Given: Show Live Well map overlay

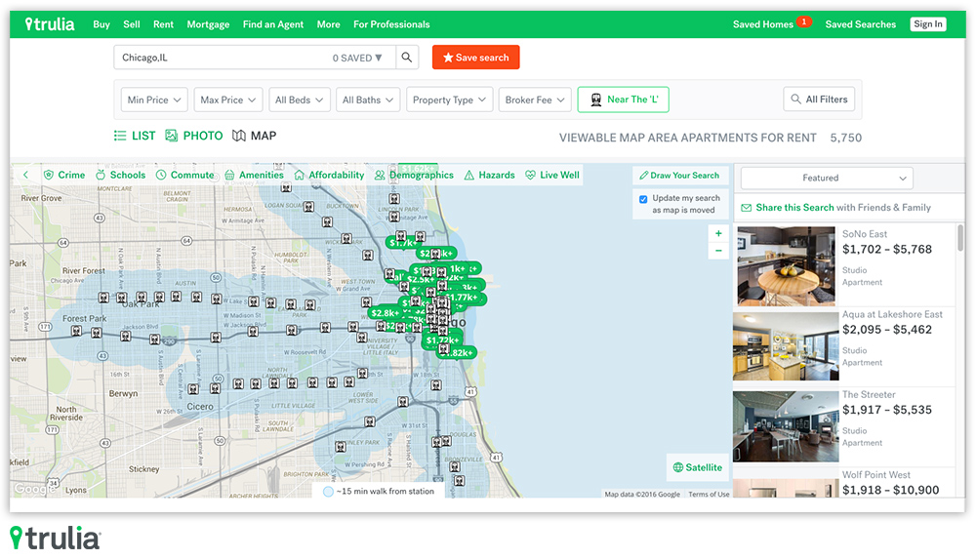Looking at the screenshot, I should (x=552, y=175).
